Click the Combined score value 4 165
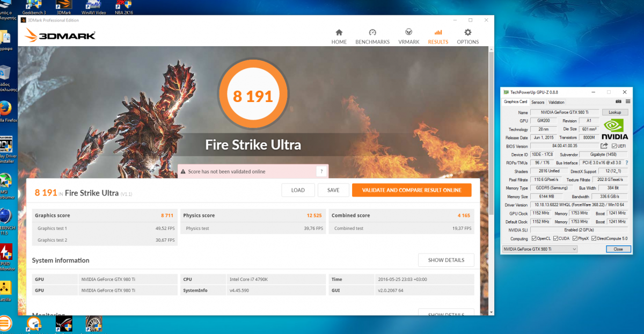Screen dimensions: 644x334 point(464,215)
